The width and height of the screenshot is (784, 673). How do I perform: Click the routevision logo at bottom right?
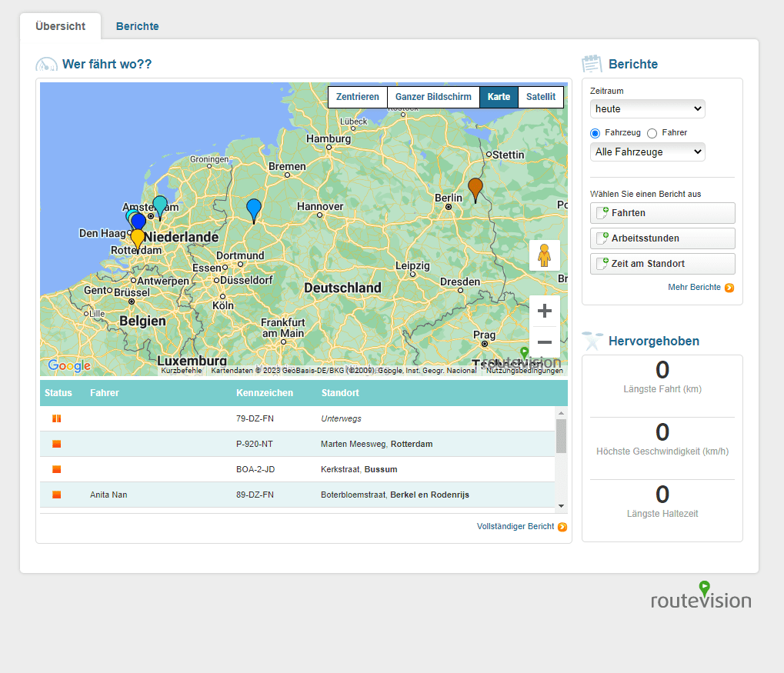click(701, 596)
